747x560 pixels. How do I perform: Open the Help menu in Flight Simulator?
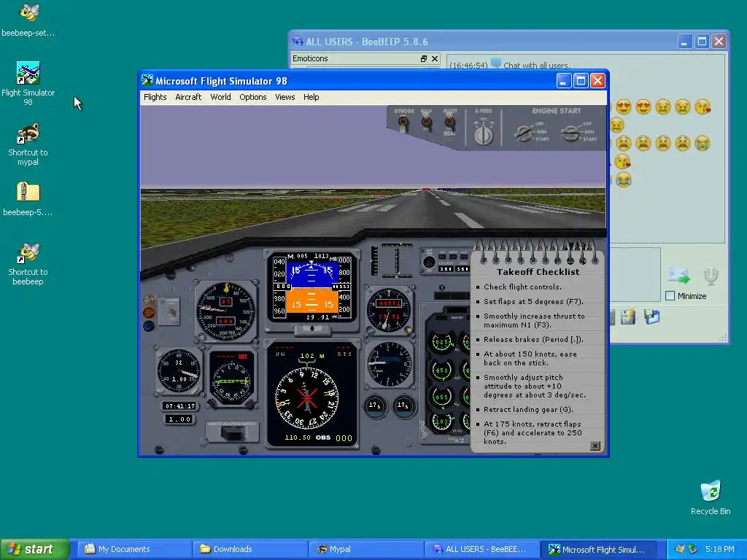pos(311,97)
